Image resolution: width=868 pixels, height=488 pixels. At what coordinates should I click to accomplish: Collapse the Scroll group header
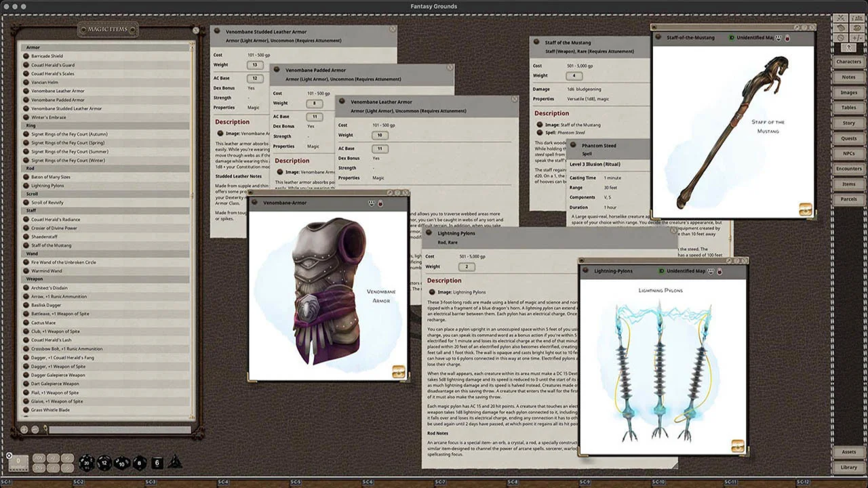[x=106, y=194]
